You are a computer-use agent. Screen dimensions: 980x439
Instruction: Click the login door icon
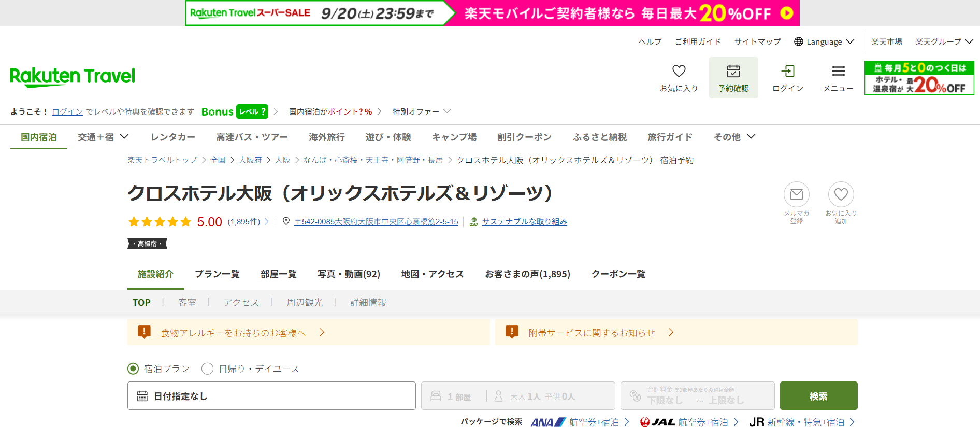pos(787,72)
